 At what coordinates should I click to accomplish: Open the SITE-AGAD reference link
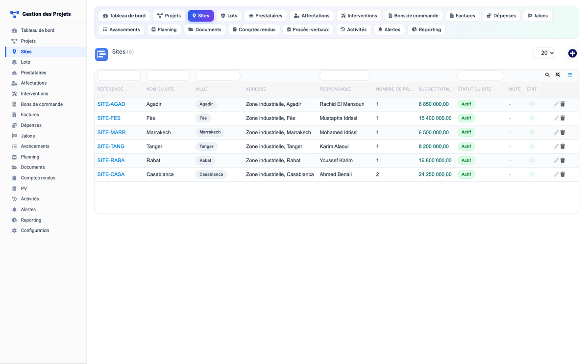(111, 104)
